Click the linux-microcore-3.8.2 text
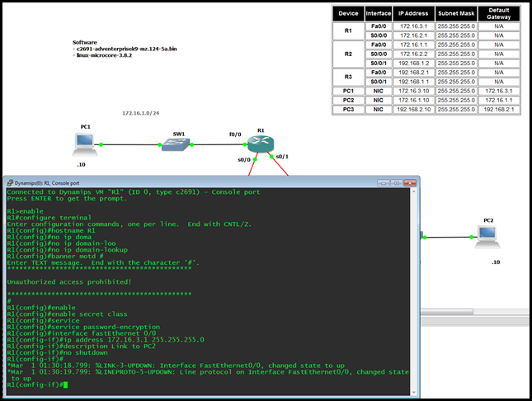 pyautogui.click(x=104, y=55)
